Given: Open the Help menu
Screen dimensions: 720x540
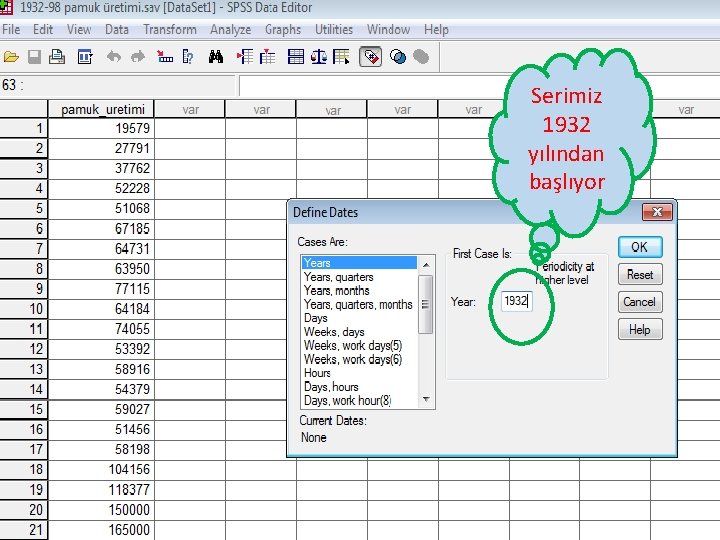Looking at the screenshot, I should [x=436, y=30].
